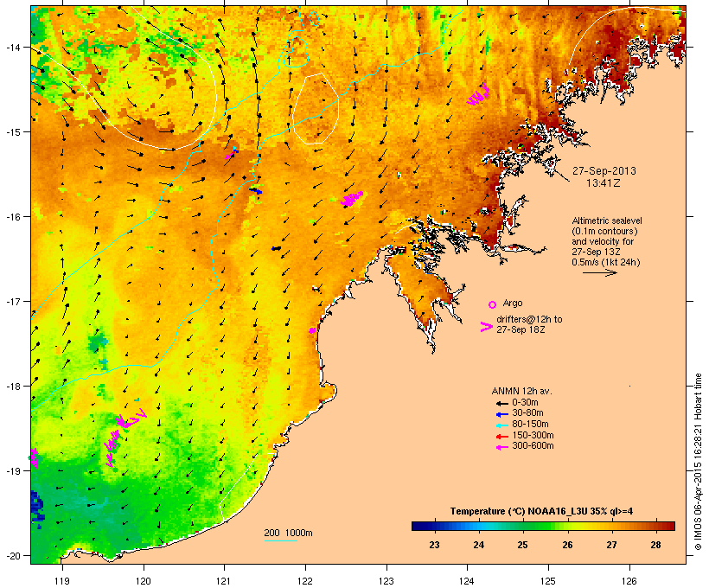Click the '26' colorbar tick value
Screen dimensions: 709x588
567,545
